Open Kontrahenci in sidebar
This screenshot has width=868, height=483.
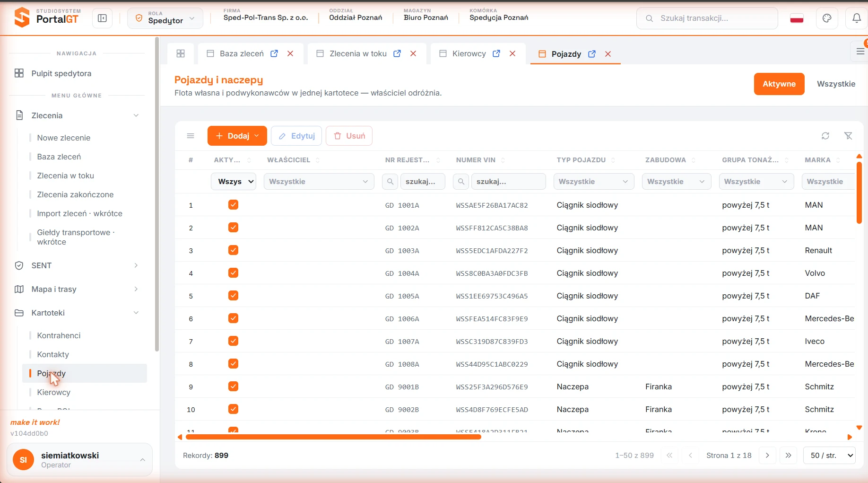(x=59, y=335)
